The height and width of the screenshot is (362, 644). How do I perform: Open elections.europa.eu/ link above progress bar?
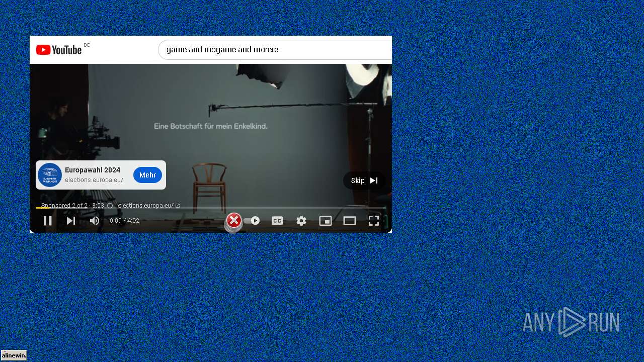click(149, 206)
